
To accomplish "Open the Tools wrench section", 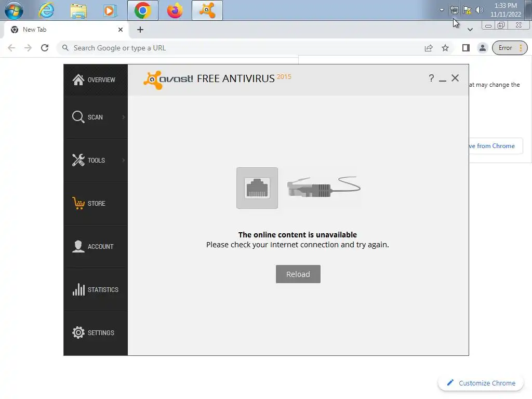I will click(x=96, y=160).
